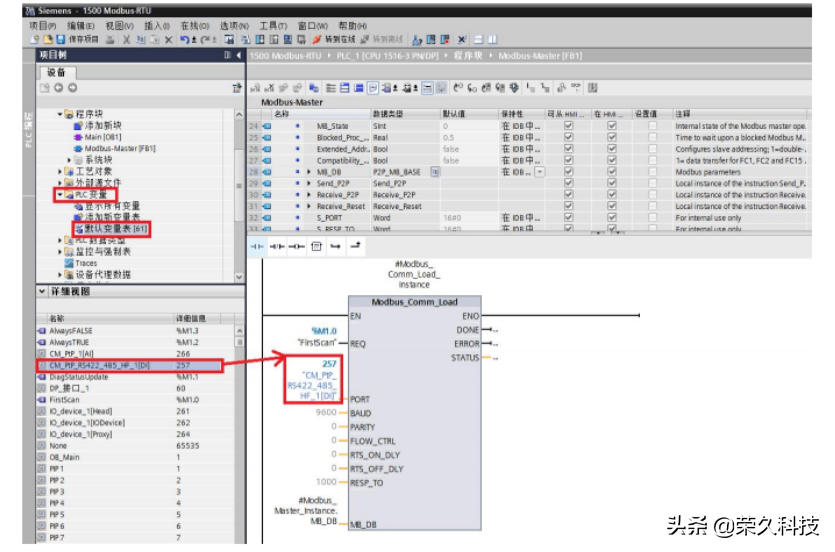Collapse the 详细视图 panel
835x552 pixels.
pos(42,291)
